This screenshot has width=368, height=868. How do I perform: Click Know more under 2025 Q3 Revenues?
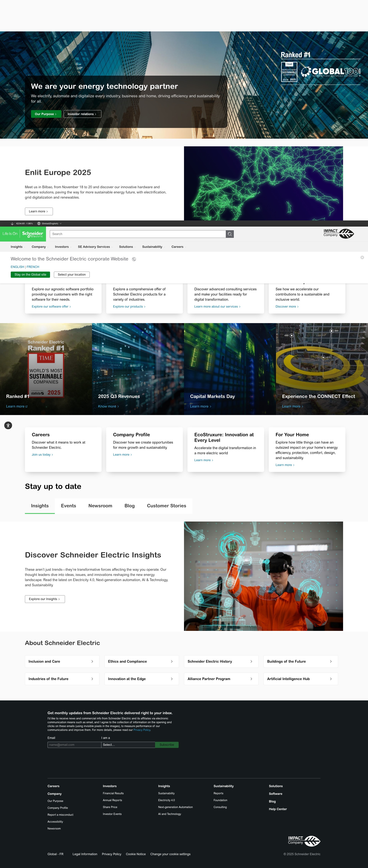pos(108,406)
